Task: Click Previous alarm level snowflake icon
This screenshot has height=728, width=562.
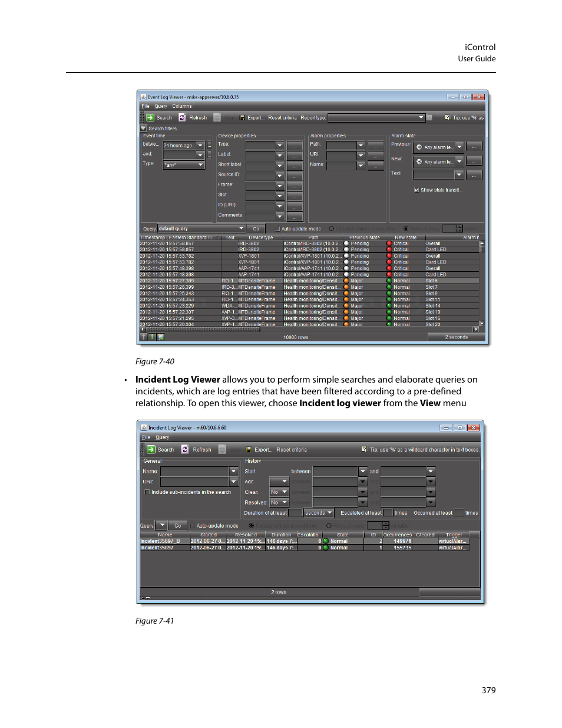Action: pyautogui.click(x=419, y=147)
